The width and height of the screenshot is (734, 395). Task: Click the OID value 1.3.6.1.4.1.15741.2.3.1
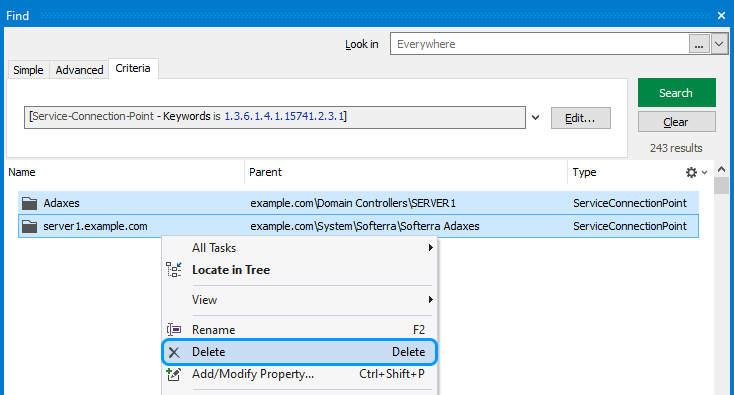coord(284,117)
